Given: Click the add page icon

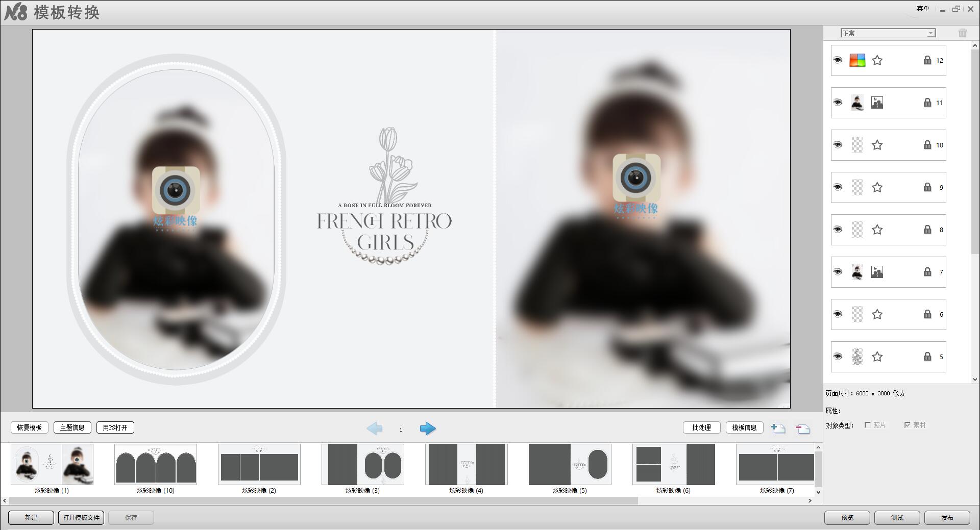Looking at the screenshot, I should click(778, 428).
